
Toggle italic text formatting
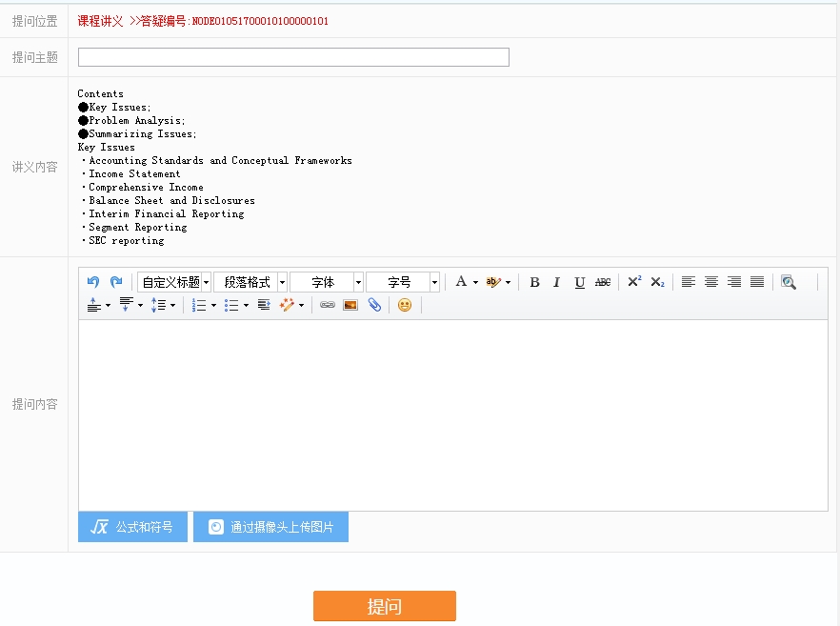(557, 282)
